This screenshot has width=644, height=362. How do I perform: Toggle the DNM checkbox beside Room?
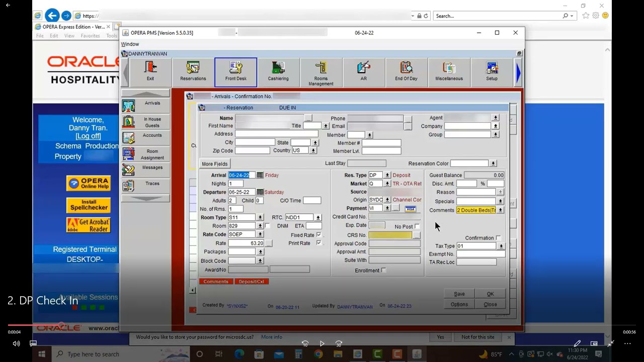point(267,226)
